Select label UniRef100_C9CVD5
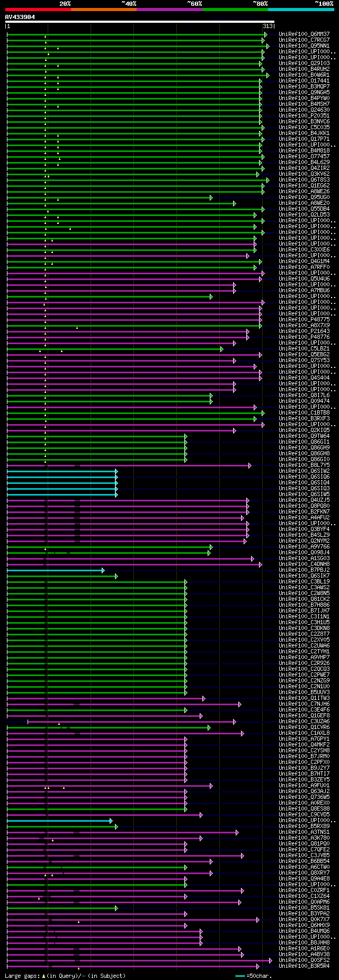 (304, 815)
